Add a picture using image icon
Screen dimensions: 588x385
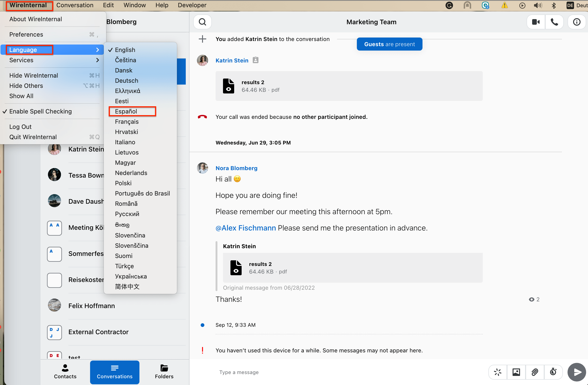[516, 372]
